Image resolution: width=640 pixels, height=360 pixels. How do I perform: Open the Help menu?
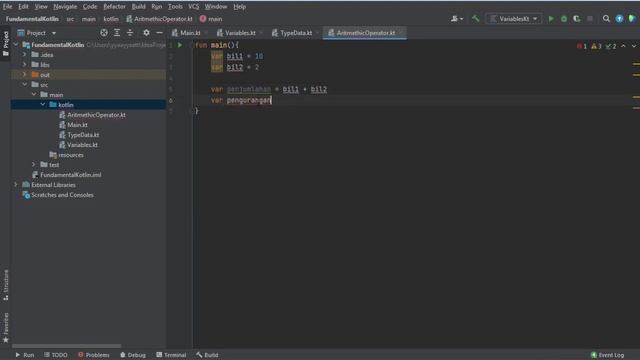coord(240,7)
